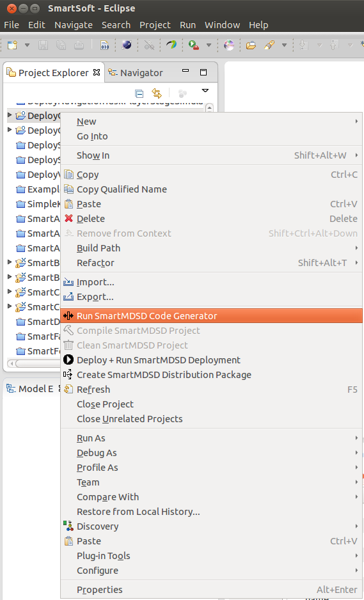Open the New submenu
Viewport: 364px width, 600px height.
(x=211, y=122)
